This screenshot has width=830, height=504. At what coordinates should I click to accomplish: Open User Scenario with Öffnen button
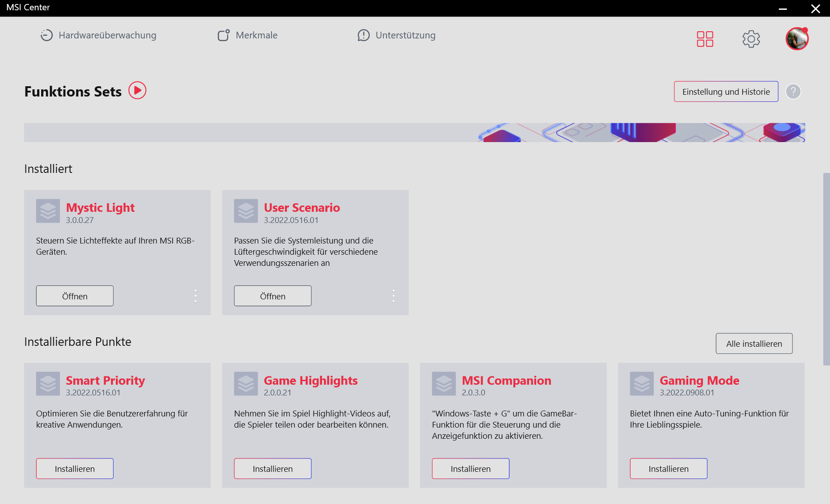[273, 296]
